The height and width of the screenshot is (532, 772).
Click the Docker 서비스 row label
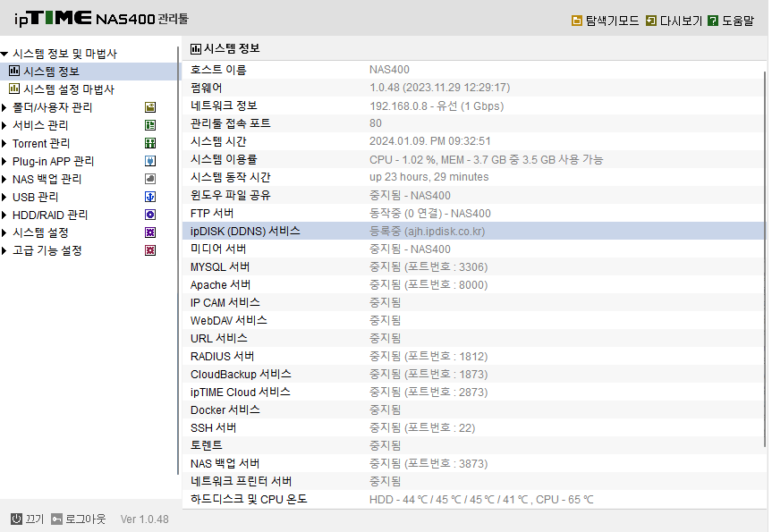click(x=225, y=410)
